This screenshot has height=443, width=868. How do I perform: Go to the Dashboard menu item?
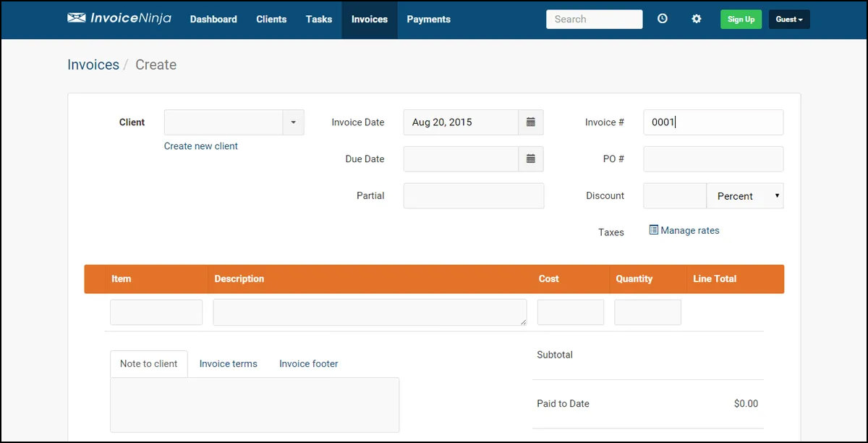pos(213,20)
